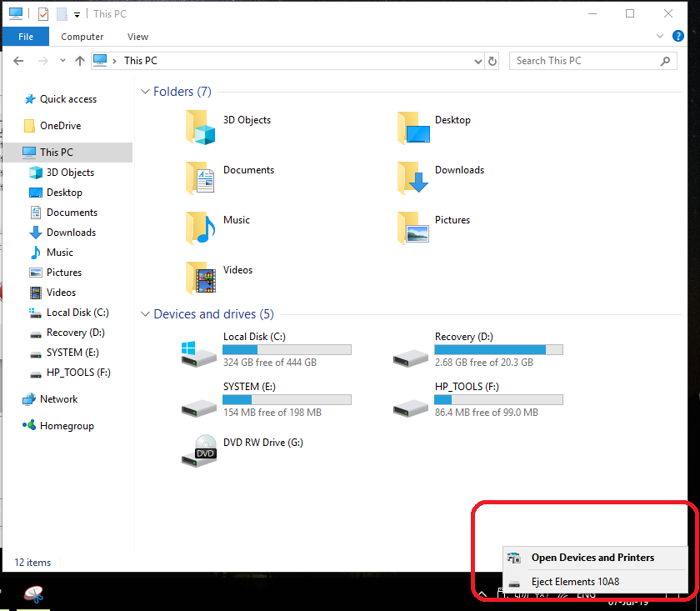Click the Videos folder icon

coord(200,277)
